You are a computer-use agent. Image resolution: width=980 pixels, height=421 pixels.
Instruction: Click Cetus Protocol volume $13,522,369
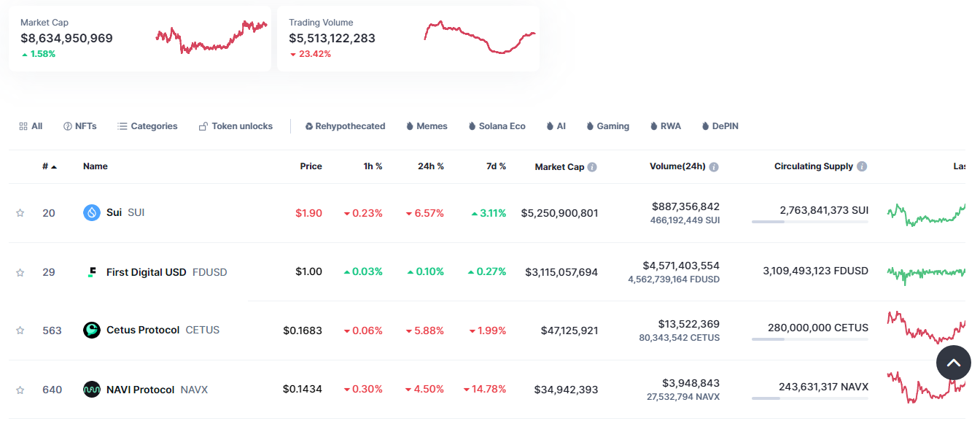[689, 324]
